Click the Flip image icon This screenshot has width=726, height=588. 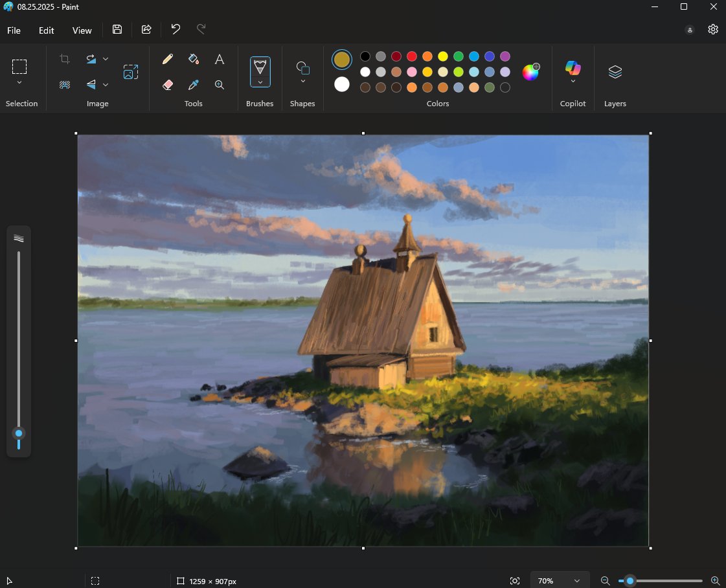(x=91, y=84)
